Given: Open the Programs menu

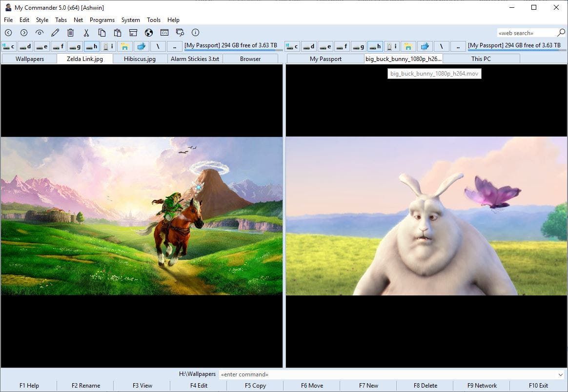Looking at the screenshot, I should pos(102,20).
